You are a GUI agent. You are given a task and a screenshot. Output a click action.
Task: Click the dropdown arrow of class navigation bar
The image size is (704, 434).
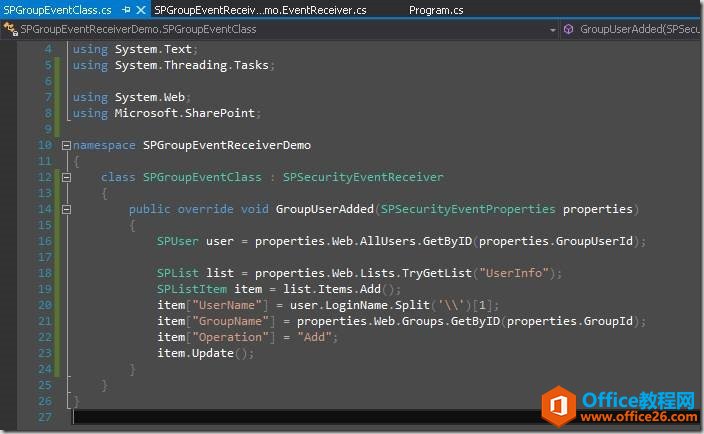[x=552, y=30]
